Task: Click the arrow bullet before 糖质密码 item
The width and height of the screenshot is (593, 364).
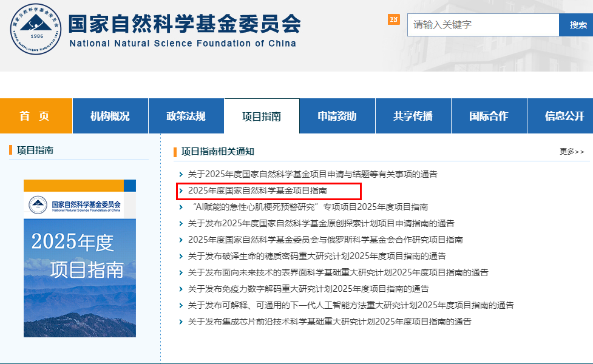Action: [x=181, y=256]
